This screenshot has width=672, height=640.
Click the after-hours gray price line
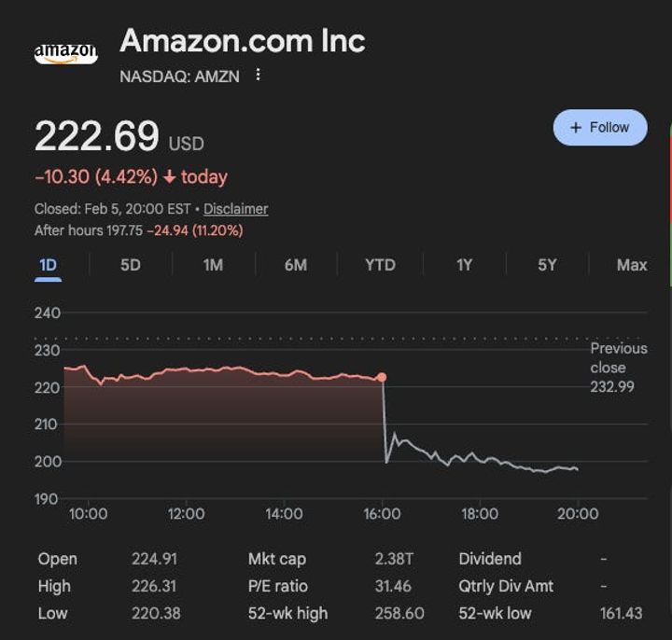click(467, 458)
